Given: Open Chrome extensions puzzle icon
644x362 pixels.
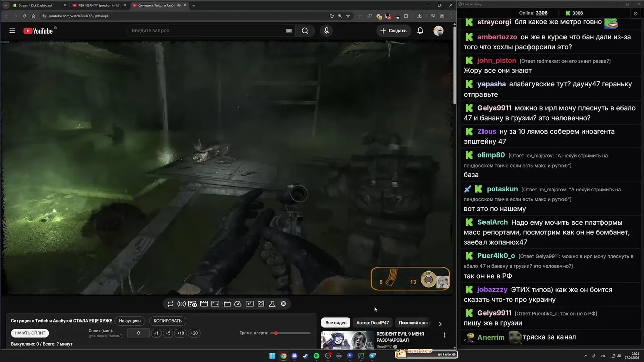Looking at the screenshot, I should click(x=407, y=16).
